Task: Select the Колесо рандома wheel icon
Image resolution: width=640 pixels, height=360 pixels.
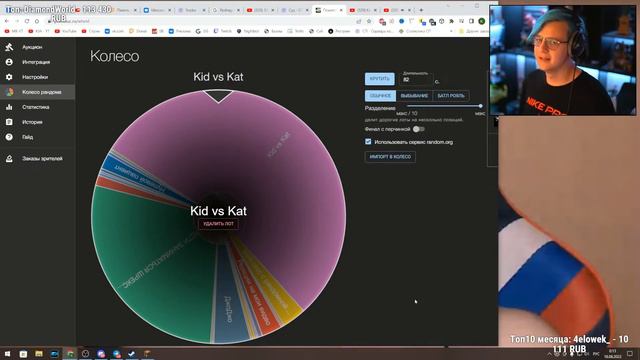Action: [x=9, y=92]
